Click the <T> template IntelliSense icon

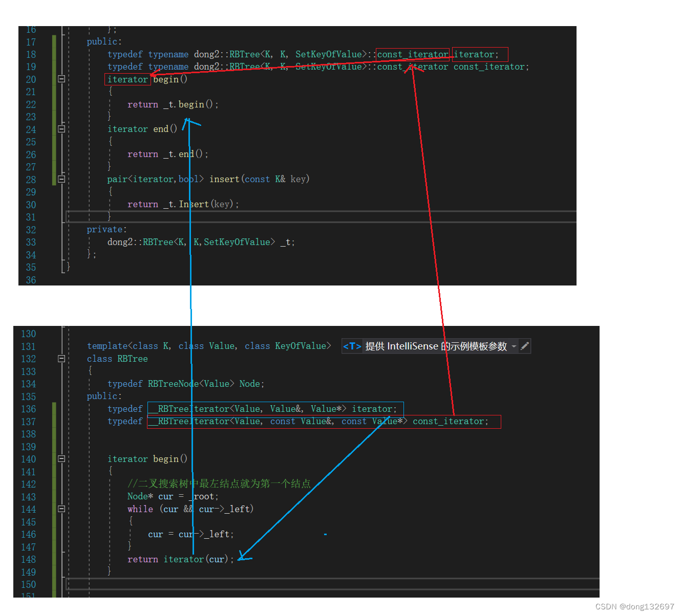(352, 346)
